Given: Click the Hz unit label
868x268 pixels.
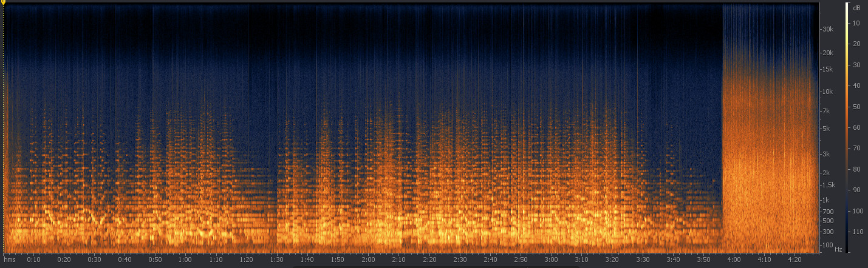Looking at the screenshot, I should pyautogui.click(x=838, y=249).
